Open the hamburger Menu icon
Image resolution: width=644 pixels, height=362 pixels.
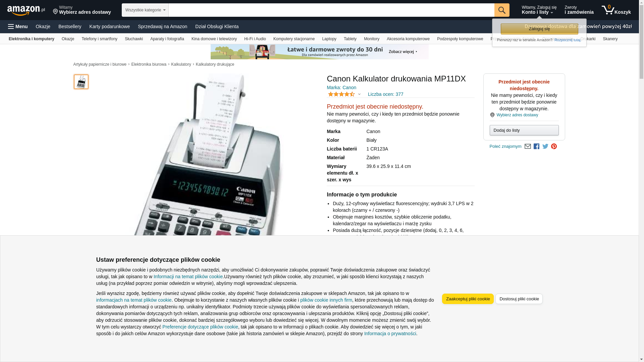[x=18, y=26]
